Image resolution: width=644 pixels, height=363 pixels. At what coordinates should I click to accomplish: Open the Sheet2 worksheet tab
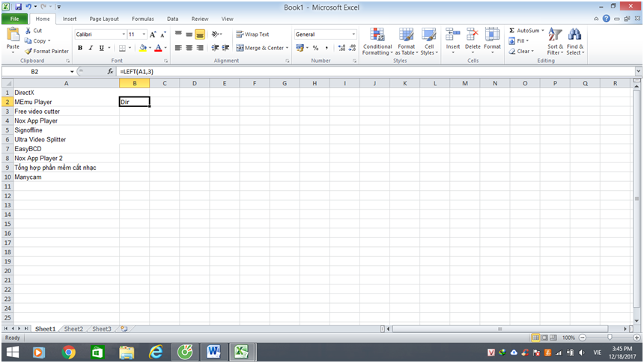(73, 329)
